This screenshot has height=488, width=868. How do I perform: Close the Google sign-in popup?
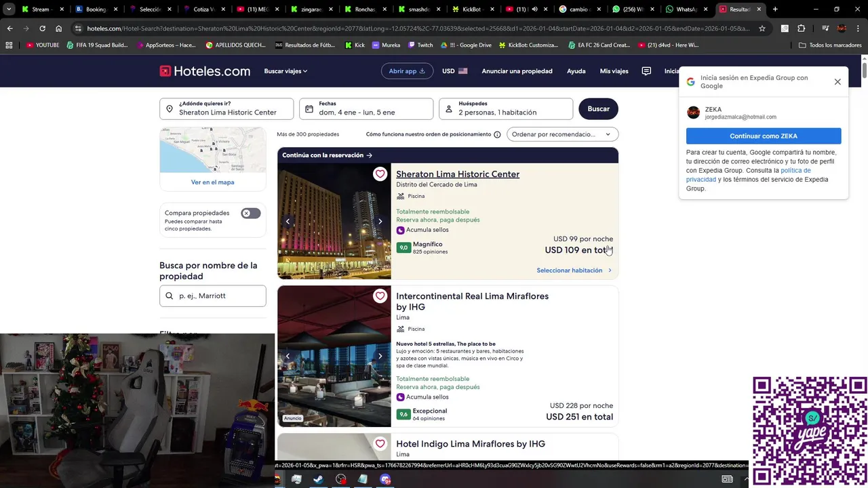click(837, 81)
